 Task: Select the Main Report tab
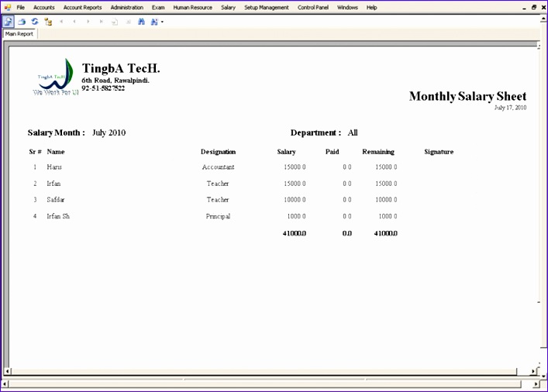click(x=19, y=34)
